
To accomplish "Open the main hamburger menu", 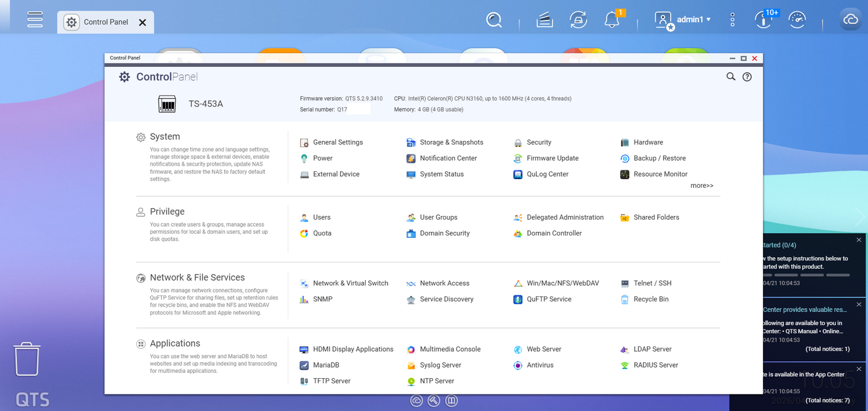I will (35, 19).
